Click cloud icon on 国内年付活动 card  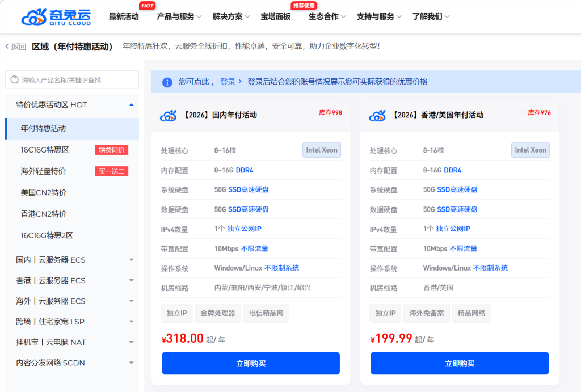(x=169, y=115)
